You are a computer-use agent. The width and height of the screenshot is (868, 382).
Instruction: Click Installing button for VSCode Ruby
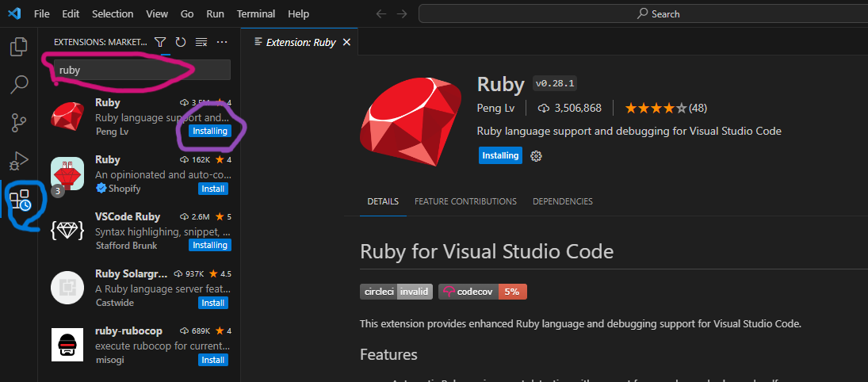tap(210, 245)
